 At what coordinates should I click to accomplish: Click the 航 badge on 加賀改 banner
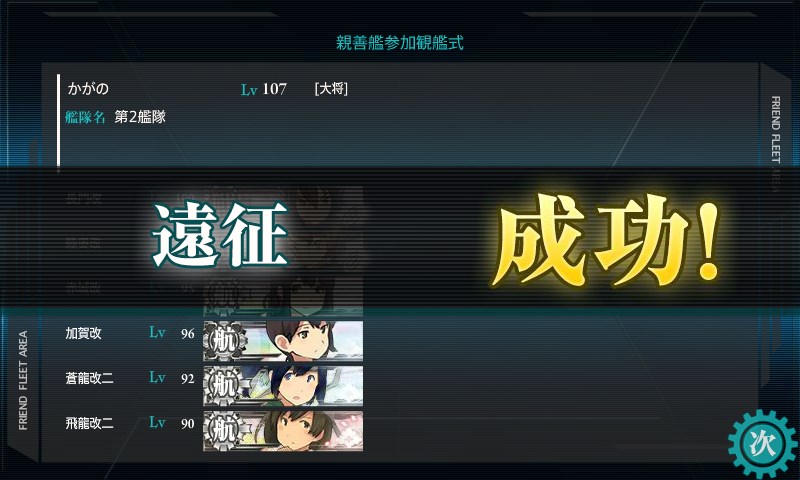(x=224, y=340)
